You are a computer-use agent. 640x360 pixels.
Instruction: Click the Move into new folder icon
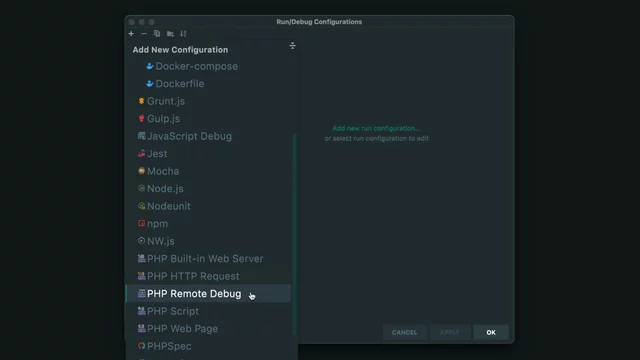pyautogui.click(x=170, y=33)
